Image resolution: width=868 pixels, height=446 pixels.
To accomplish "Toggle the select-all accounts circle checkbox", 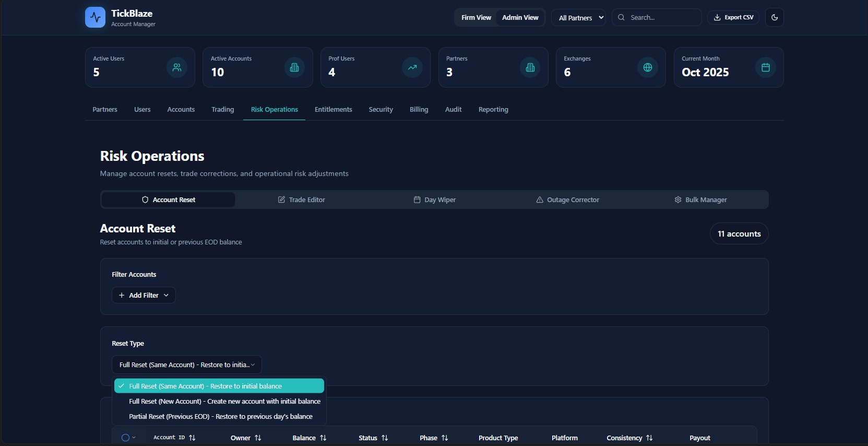I will [x=125, y=438].
